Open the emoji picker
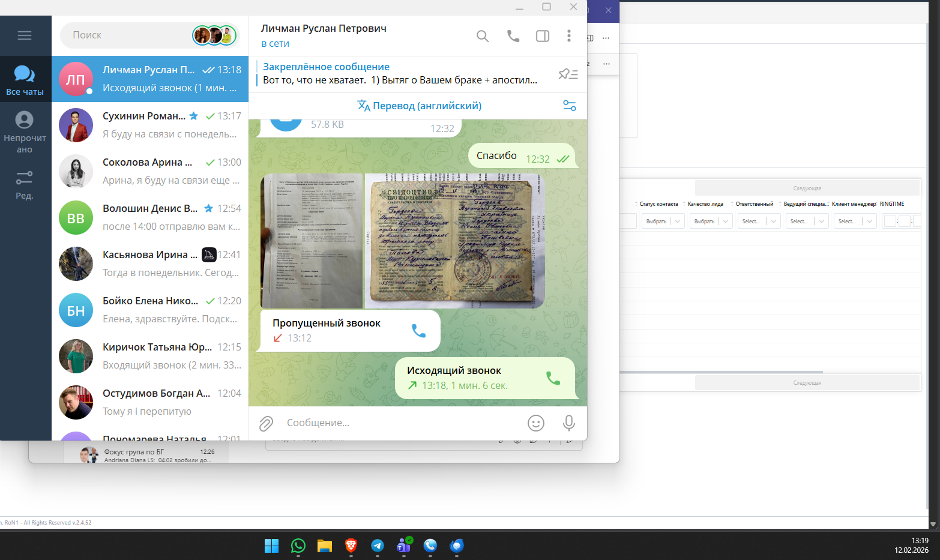This screenshot has height=560, width=940. tap(535, 423)
